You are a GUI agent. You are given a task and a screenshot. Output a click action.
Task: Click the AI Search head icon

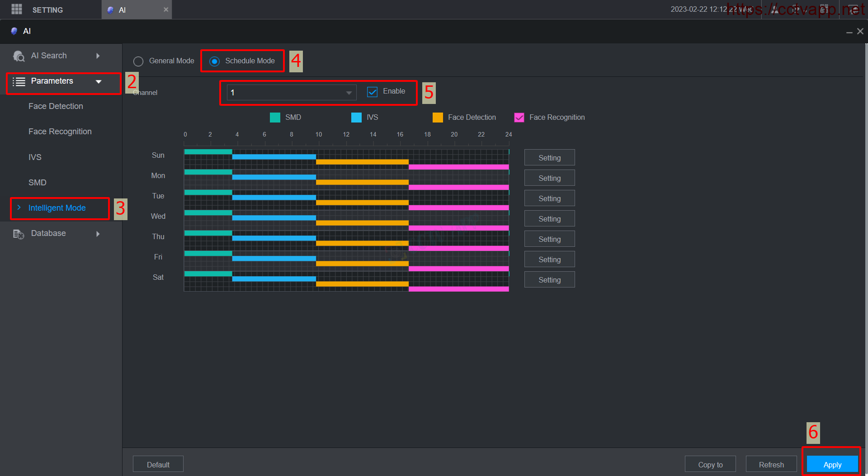pos(19,56)
